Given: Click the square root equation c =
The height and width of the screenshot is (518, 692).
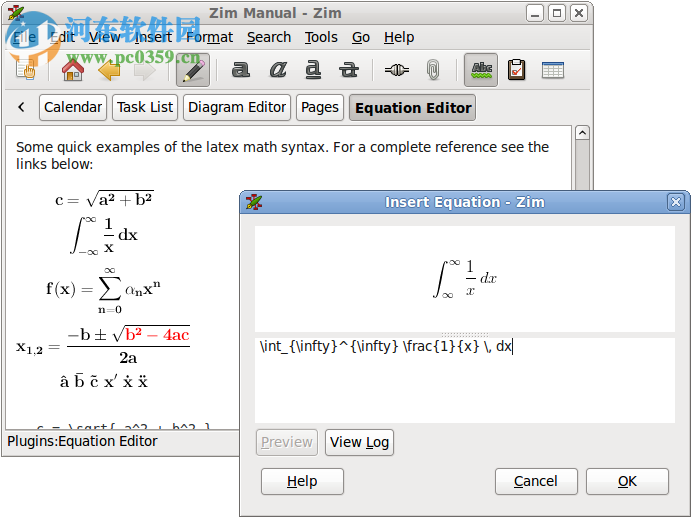Looking at the screenshot, I should tap(104, 199).
